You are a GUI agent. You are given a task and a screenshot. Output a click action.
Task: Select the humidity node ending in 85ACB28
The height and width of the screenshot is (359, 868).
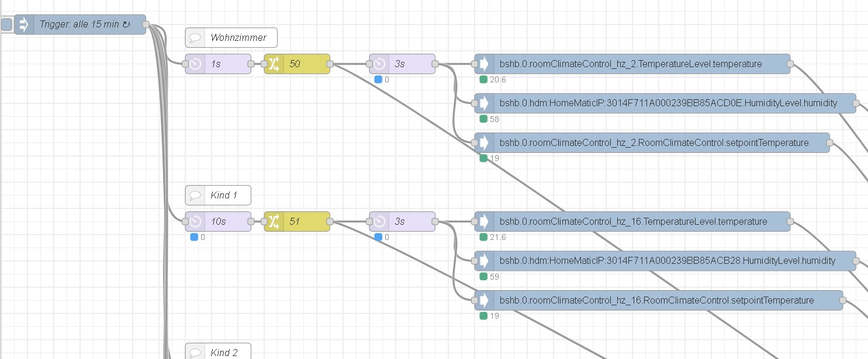pyautogui.click(x=665, y=261)
